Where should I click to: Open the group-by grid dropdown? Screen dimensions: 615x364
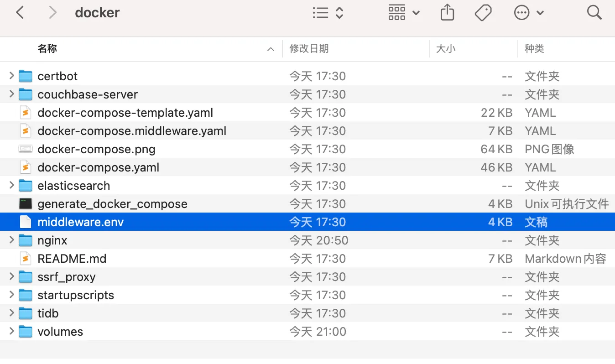point(404,12)
